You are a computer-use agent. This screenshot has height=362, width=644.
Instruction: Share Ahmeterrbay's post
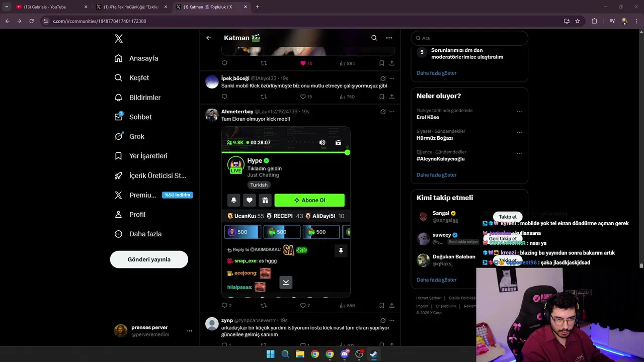pyautogui.click(x=392, y=305)
